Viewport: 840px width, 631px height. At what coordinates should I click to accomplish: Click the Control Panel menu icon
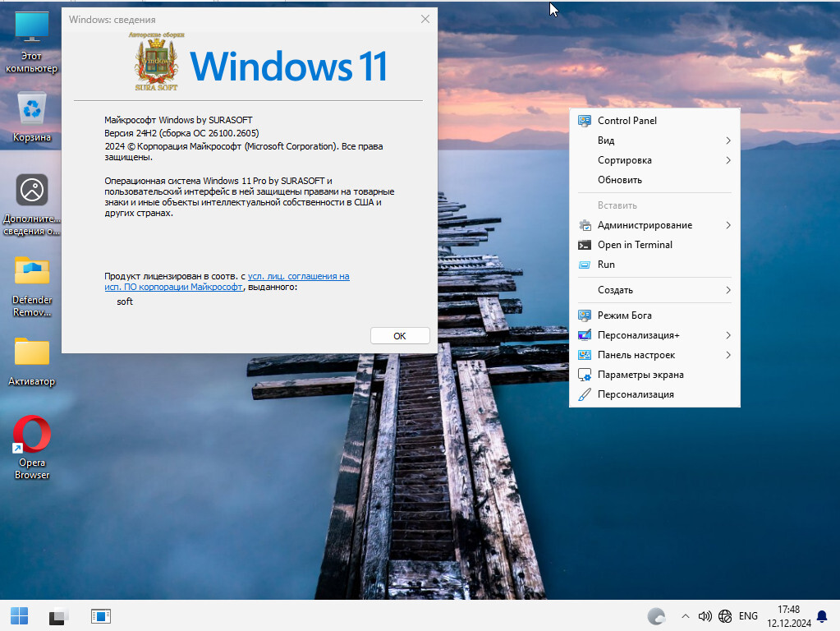pos(585,121)
